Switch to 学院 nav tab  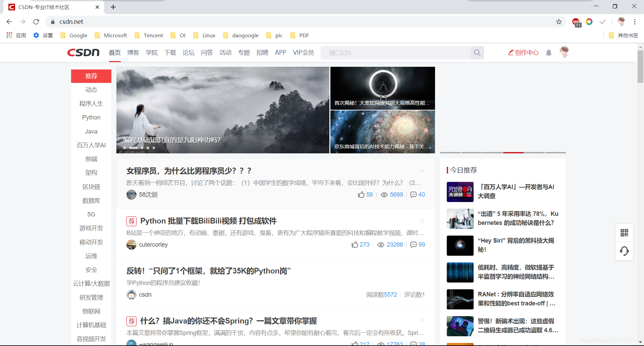click(x=152, y=53)
